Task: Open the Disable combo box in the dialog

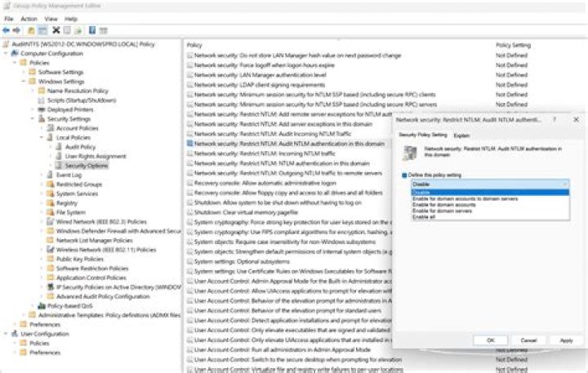Action: [490, 184]
